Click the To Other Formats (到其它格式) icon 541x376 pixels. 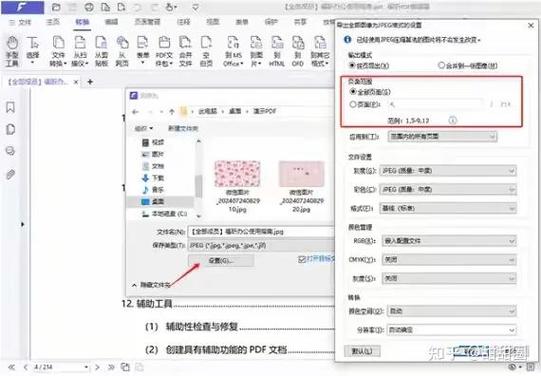tap(320, 51)
